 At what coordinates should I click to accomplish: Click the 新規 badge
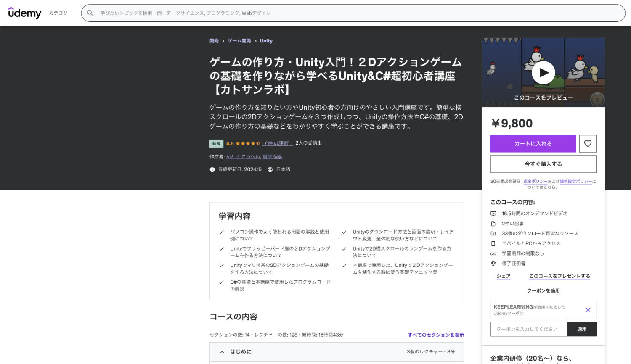[x=216, y=143]
